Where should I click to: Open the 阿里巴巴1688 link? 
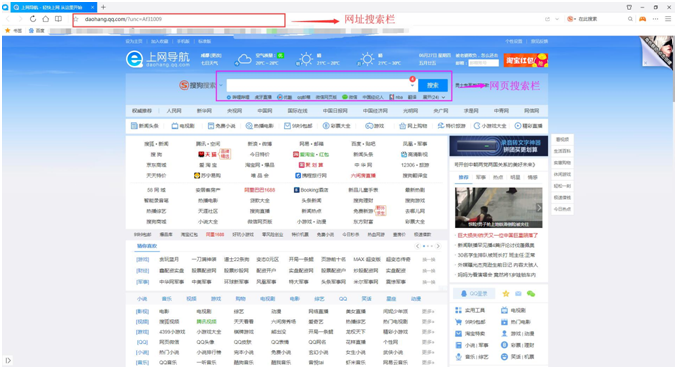pos(259,190)
